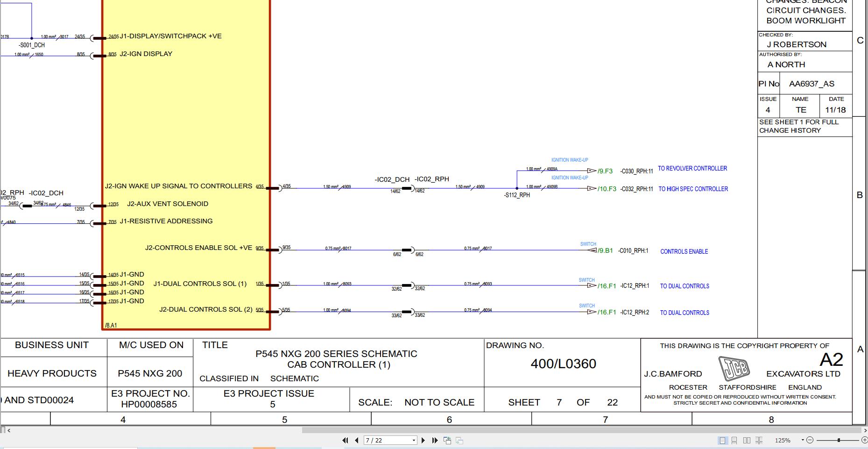Follow the /16.F1 link for -IC12_RPH:2
This screenshot has height=449, width=868.
click(x=607, y=312)
